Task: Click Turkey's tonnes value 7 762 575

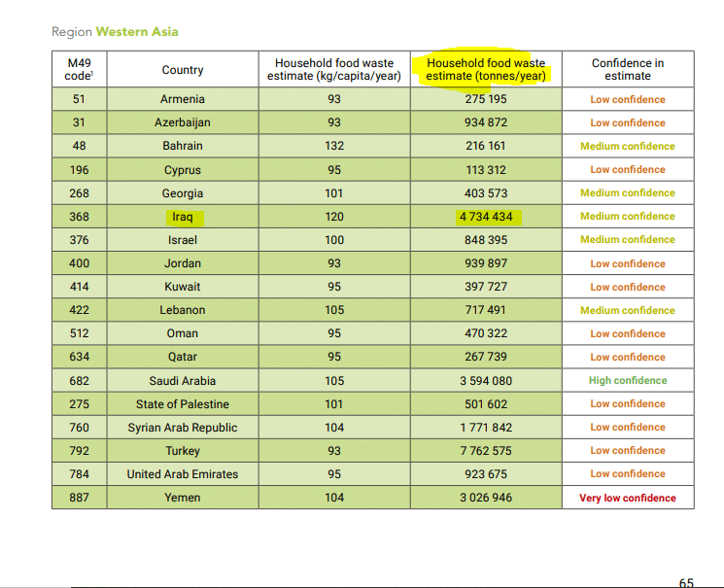Action: (x=487, y=451)
